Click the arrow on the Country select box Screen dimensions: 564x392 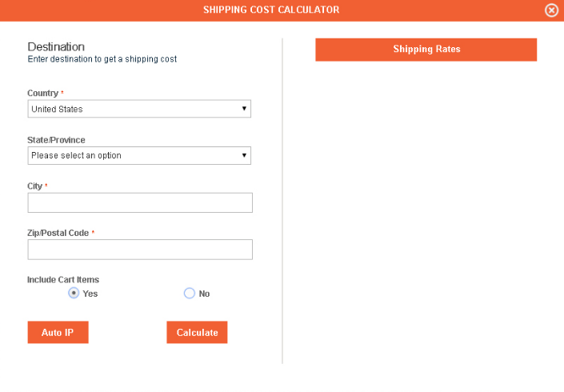[x=244, y=109]
